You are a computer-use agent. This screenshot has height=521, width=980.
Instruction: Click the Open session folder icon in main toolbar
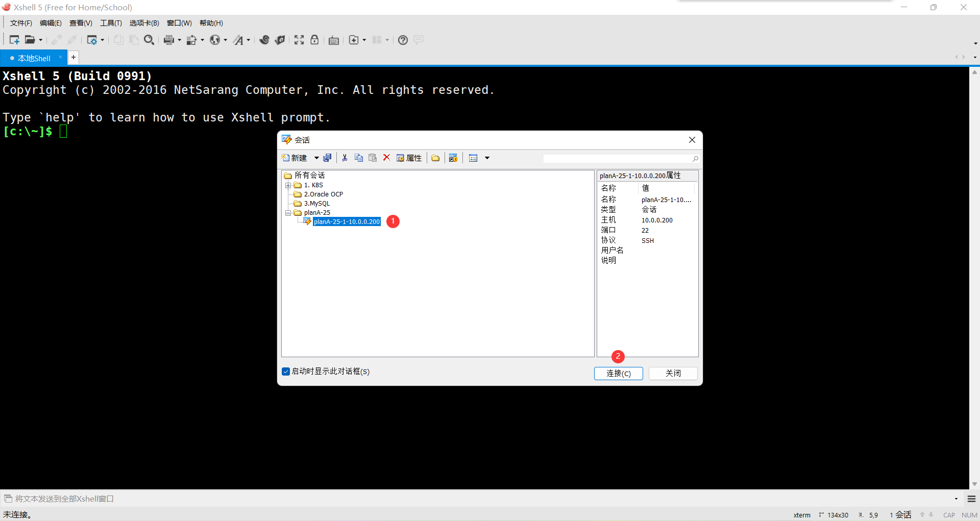tap(30, 40)
